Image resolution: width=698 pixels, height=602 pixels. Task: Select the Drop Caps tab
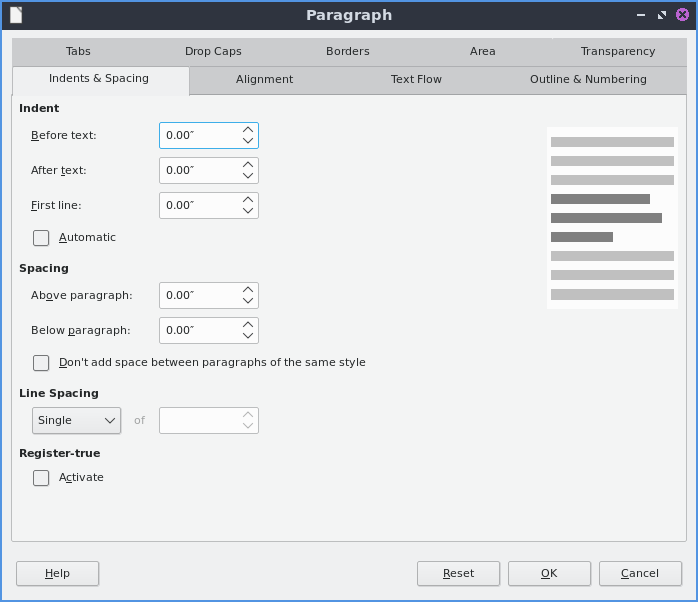(x=213, y=52)
